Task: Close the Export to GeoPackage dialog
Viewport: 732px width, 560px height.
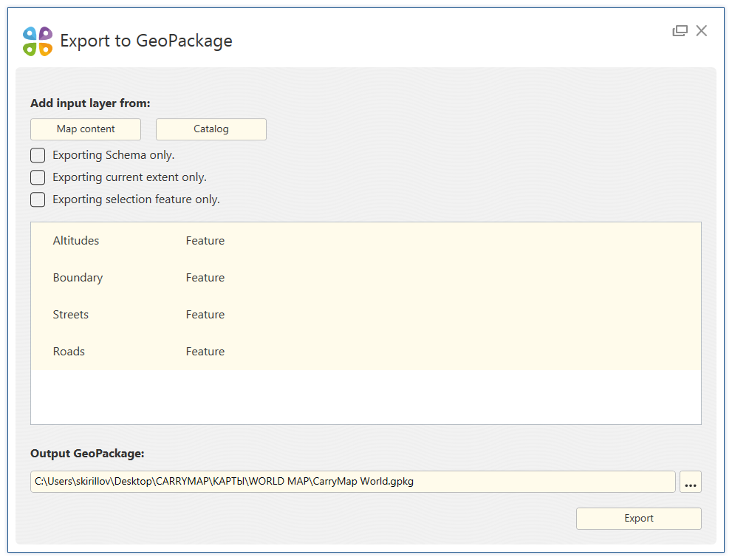Action: point(701,31)
